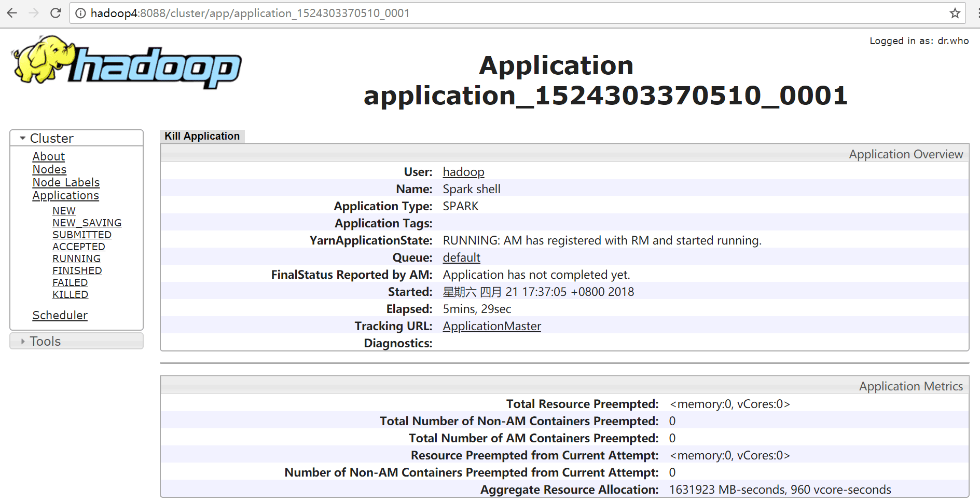Click the 'Diagnostics:' label

click(x=398, y=343)
